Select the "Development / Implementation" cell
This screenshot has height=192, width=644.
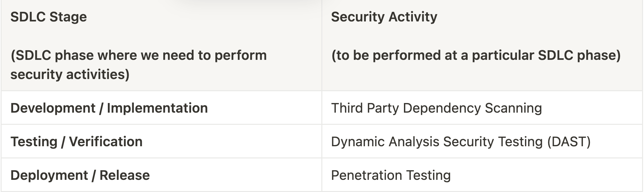tap(109, 108)
